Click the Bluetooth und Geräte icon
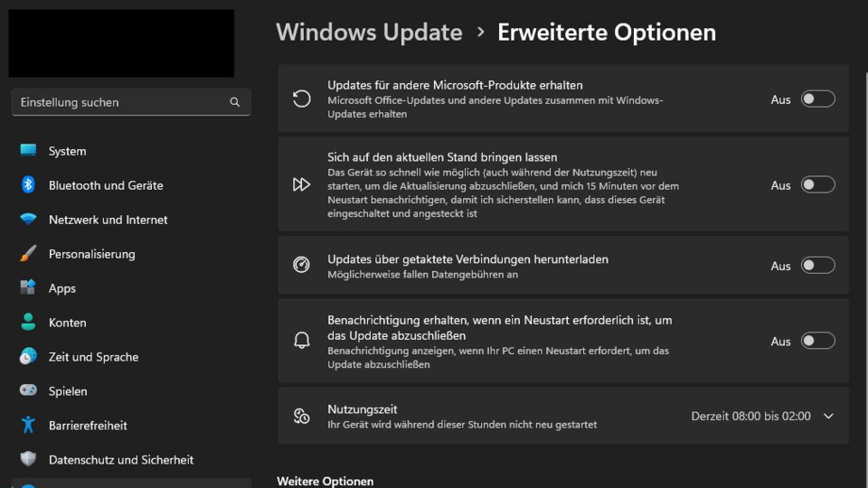The width and height of the screenshot is (868, 488). 28,184
